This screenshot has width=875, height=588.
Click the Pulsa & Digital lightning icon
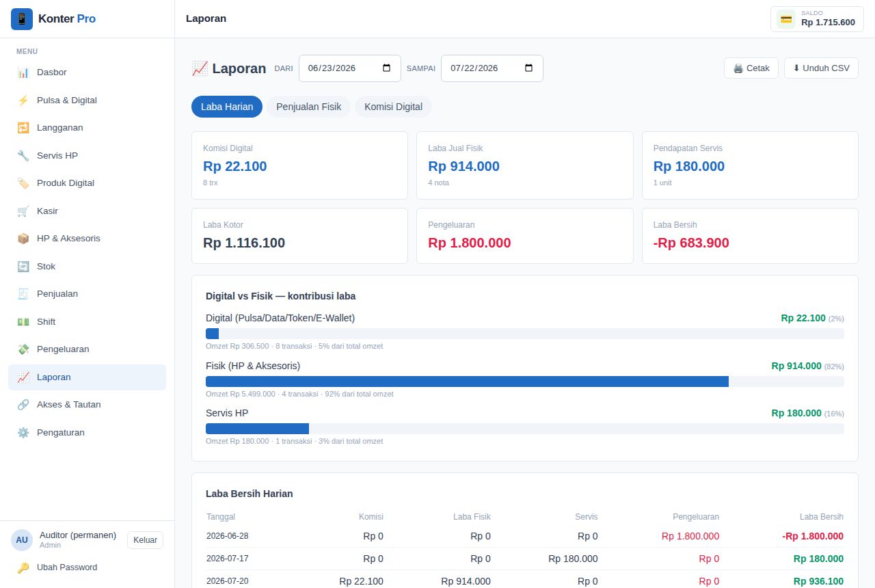click(23, 101)
